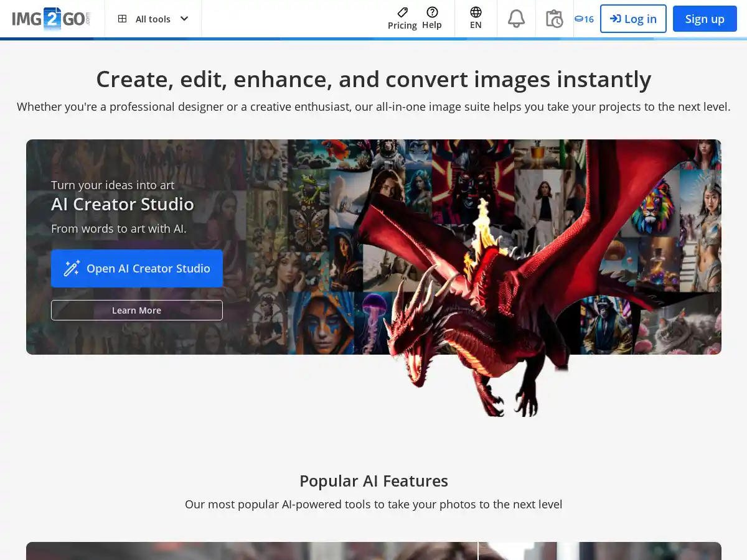
Task: Click the Open AI Creator Studio button
Action: click(x=137, y=268)
